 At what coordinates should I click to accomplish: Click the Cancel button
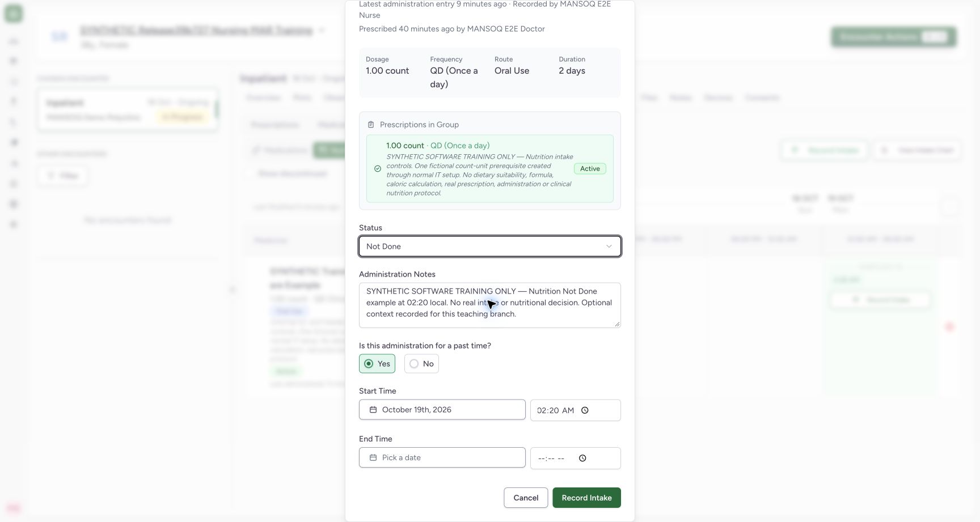pyautogui.click(x=526, y=498)
